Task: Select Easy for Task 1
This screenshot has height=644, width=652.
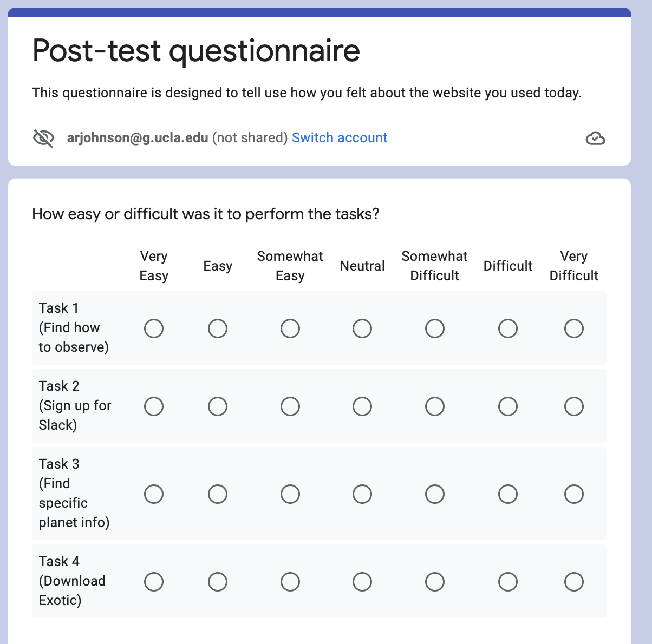Action: coord(218,328)
